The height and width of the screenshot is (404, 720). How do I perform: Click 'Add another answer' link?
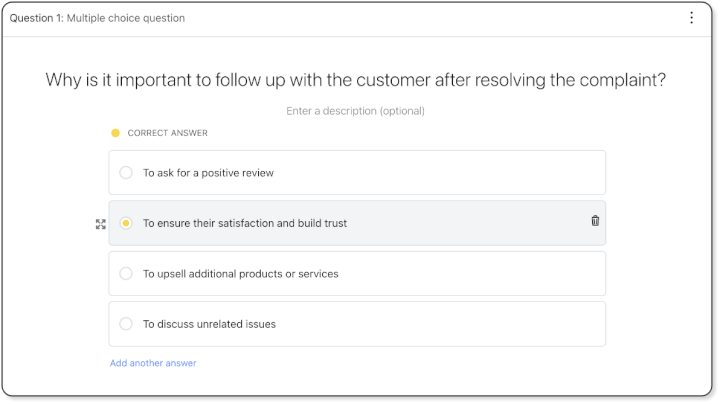tap(153, 363)
